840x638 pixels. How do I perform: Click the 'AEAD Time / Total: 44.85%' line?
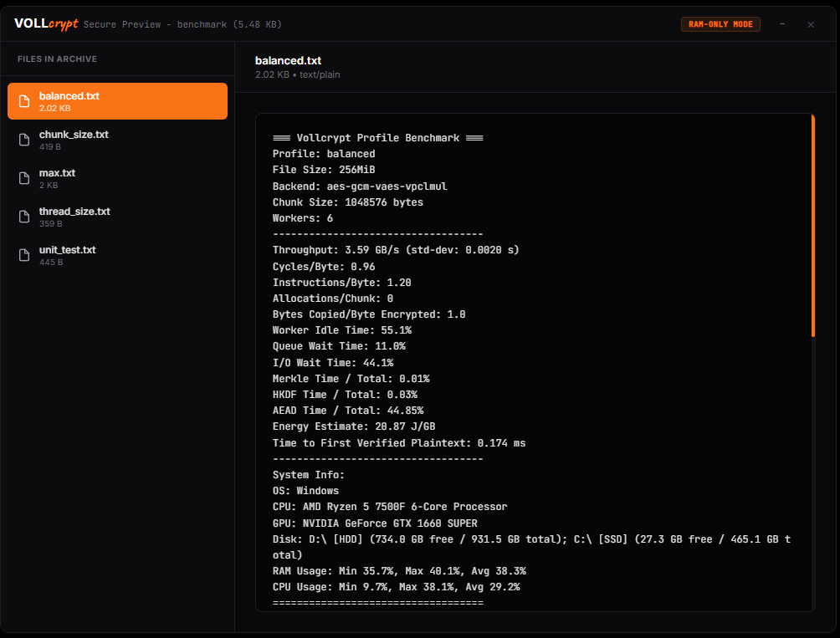point(348,411)
